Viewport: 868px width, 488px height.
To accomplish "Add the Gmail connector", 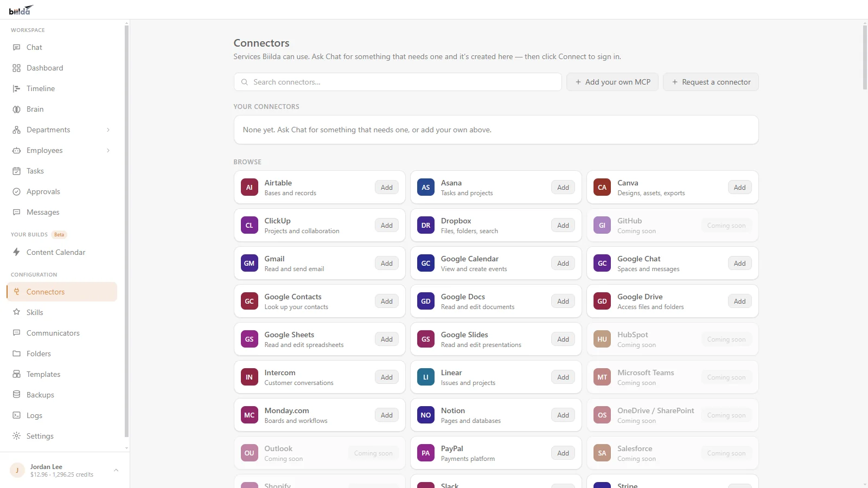I will (x=387, y=263).
